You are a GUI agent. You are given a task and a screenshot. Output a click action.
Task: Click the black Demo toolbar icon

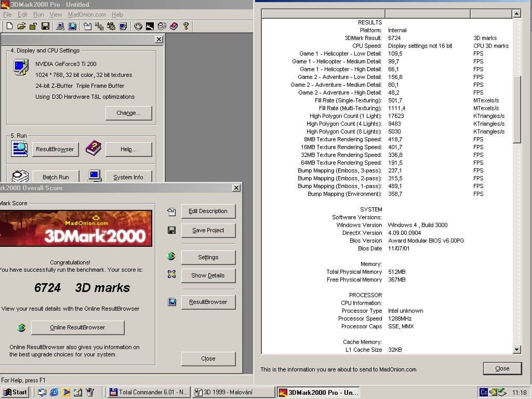click(x=150, y=26)
